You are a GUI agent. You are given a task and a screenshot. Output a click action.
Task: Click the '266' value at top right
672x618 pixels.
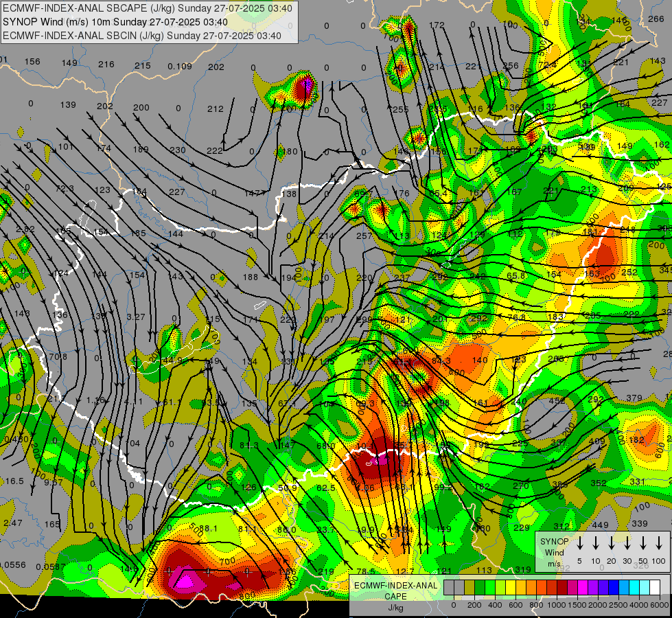coord(656,19)
